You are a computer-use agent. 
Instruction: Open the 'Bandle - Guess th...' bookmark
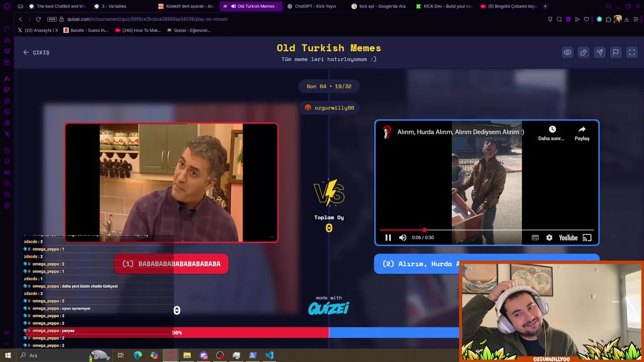(86, 30)
